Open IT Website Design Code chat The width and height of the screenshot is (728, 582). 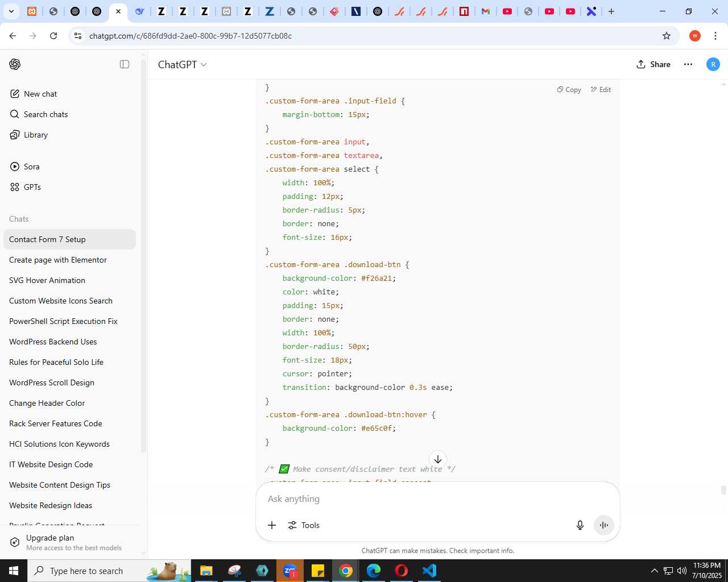(x=69, y=464)
